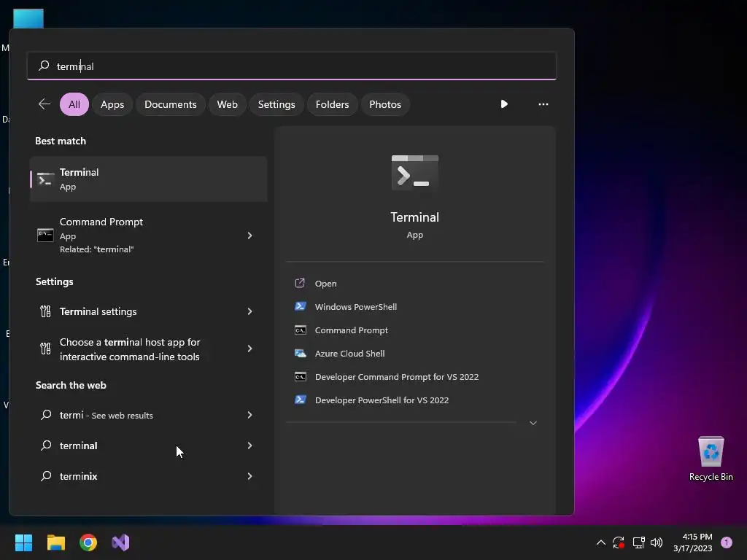Image resolution: width=747 pixels, height=560 pixels.
Task: Open File Explorer from taskbar
Action: 55,542
